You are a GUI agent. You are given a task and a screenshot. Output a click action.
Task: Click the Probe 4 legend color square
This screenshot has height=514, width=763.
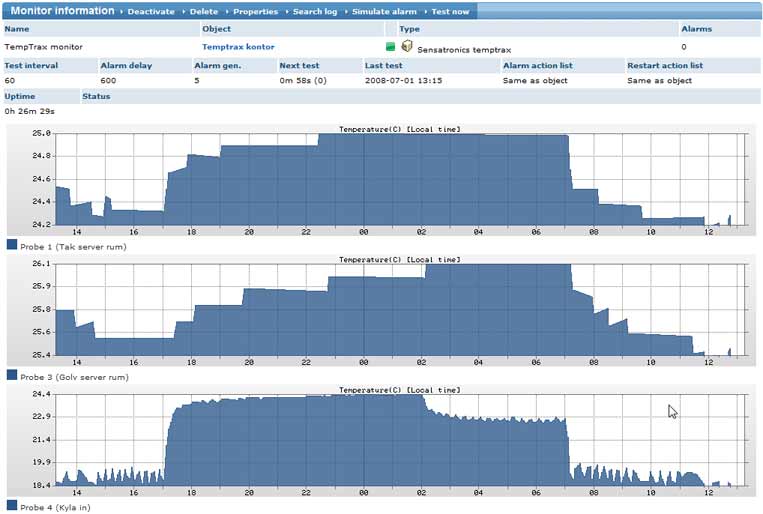[12, 505]
